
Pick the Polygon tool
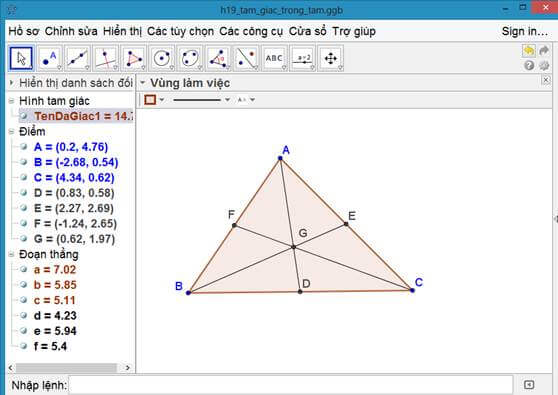(134, 58)
